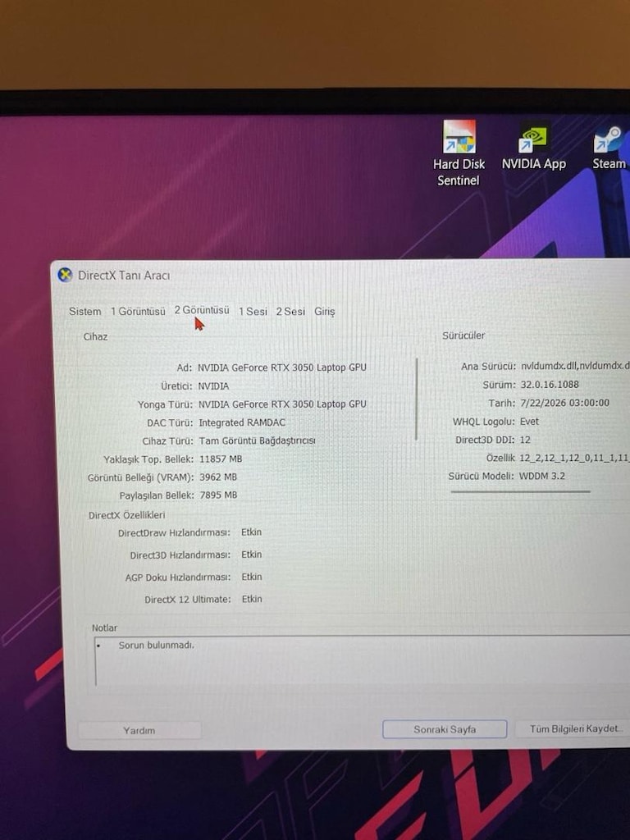Image resolution: width=630 pixels, height=840 pixels.
Task: Click the Direct3D DDI value 12
Action: 525,440
